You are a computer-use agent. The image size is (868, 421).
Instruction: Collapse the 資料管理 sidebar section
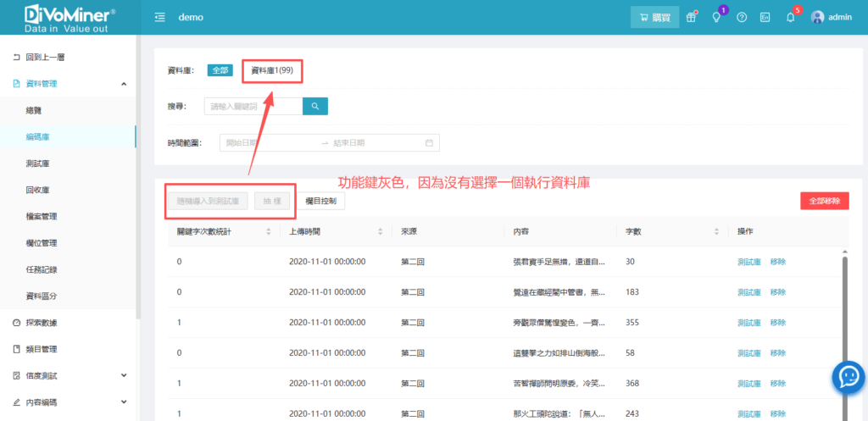tap(124, 84)
